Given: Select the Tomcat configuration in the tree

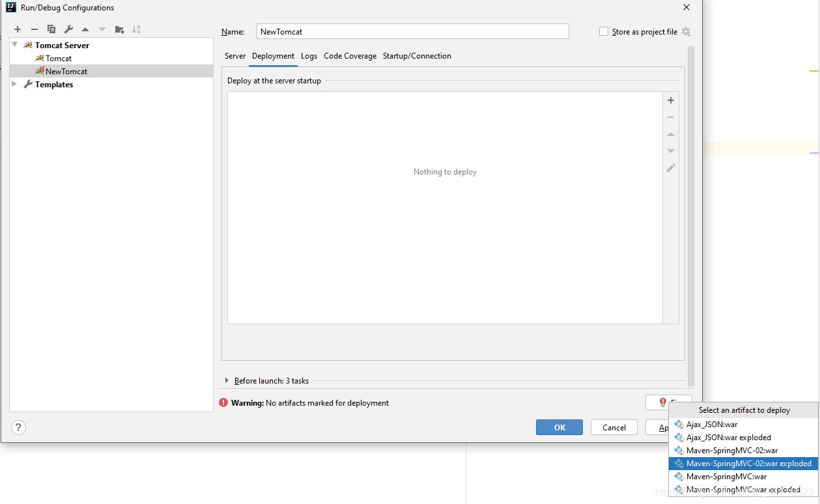Looking at the screenshot, I should (x=59, y=58).
